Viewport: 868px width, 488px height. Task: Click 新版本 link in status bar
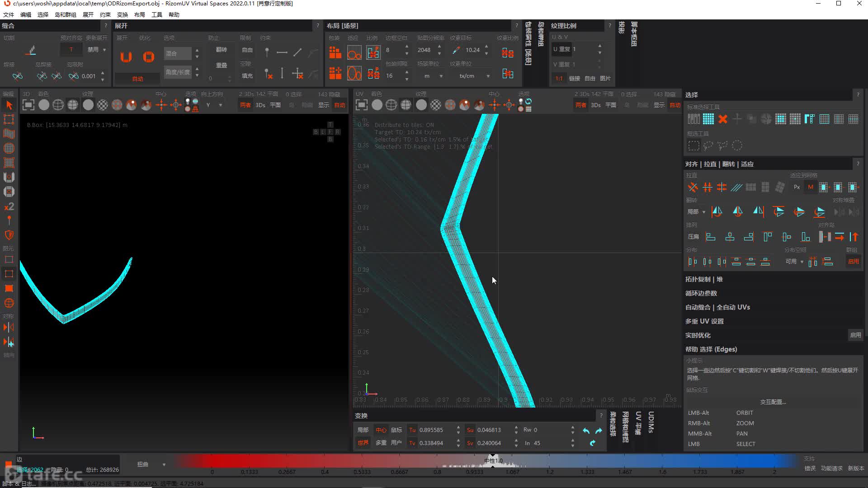point(856,469)
